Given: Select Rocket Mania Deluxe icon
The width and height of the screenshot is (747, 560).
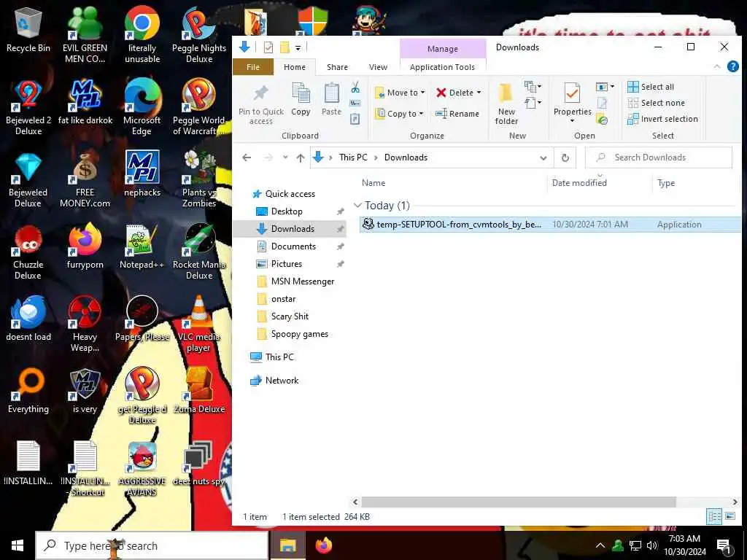Looking at the screenshot, I should [199, 252].
